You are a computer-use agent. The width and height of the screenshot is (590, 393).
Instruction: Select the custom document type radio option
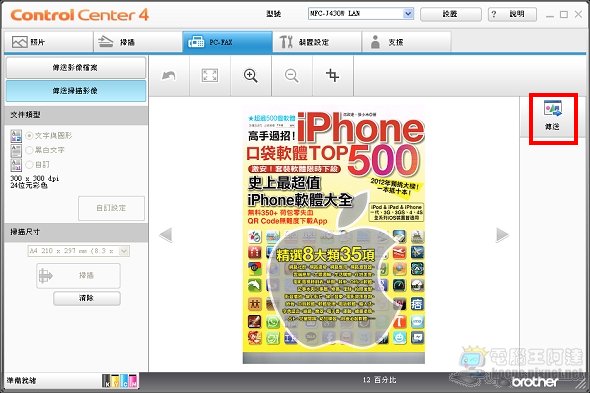[29, 165]
